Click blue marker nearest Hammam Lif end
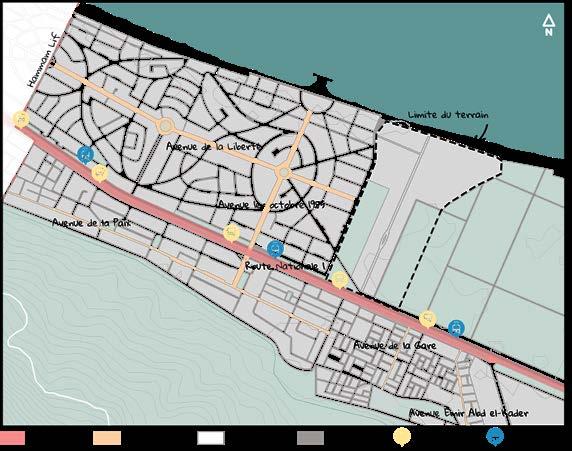This screenshot has width=572, height=451. coord(86,155)
